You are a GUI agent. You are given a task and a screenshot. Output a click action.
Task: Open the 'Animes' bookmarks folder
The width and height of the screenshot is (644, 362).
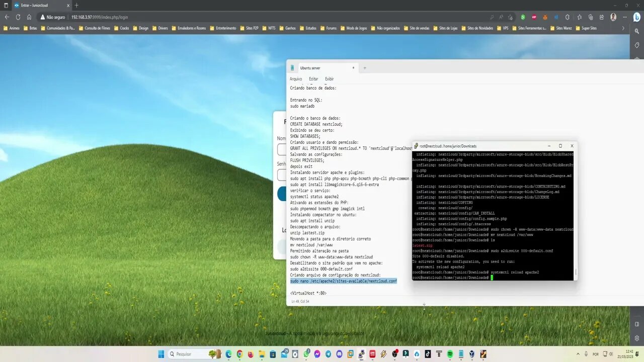pyautogui.click(x=12, y=28)
